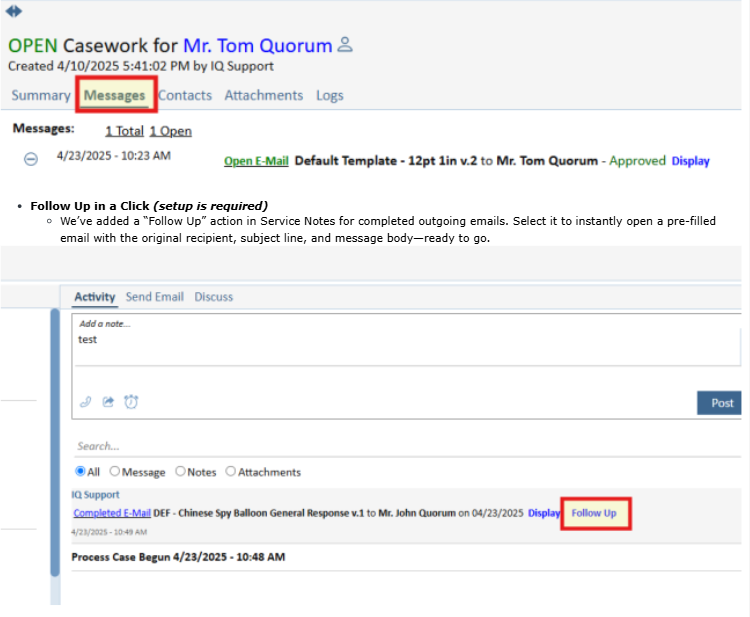Select the All radio filter
Viewport: 750px width, 617px height.
coord(80,472)
